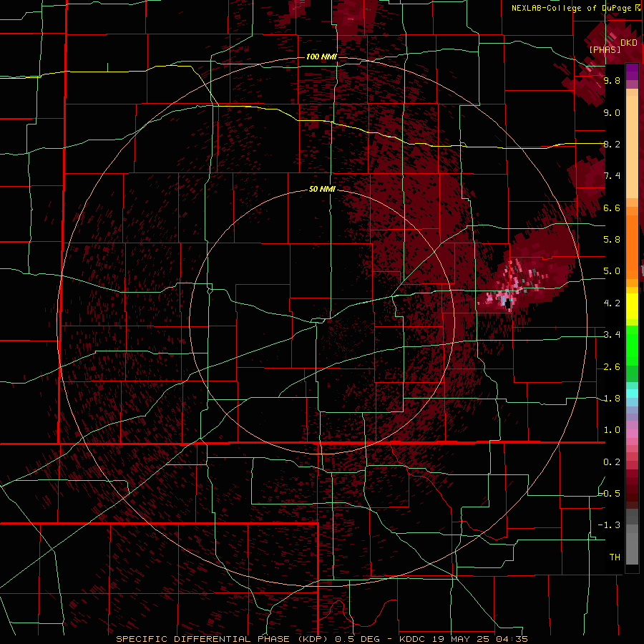
Task: Click the [PHAS] product label
Action: [605, 49]
